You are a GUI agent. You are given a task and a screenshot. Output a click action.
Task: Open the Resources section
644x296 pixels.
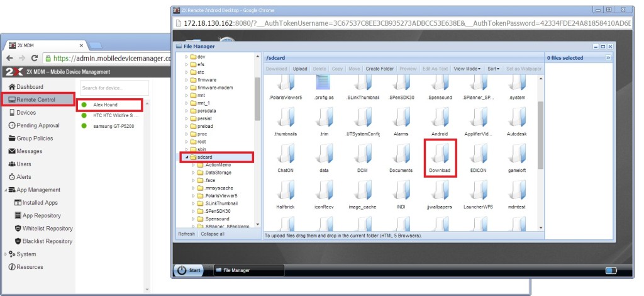coord(25,267)
